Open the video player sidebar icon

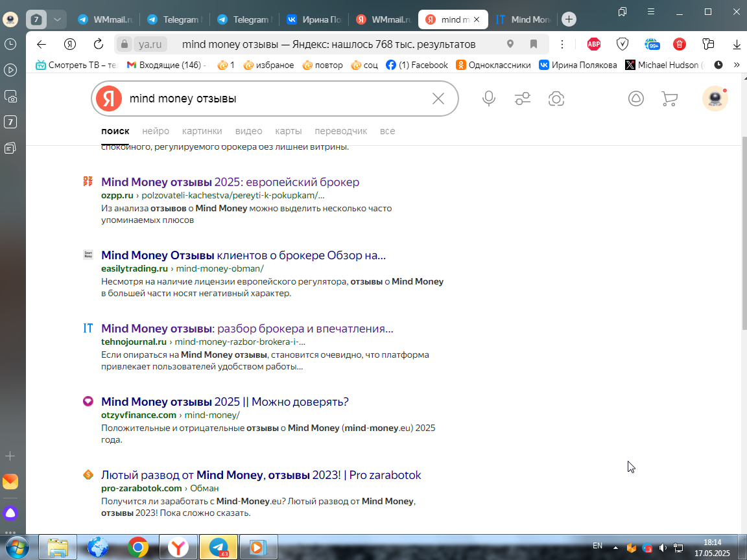coord(10,70)
